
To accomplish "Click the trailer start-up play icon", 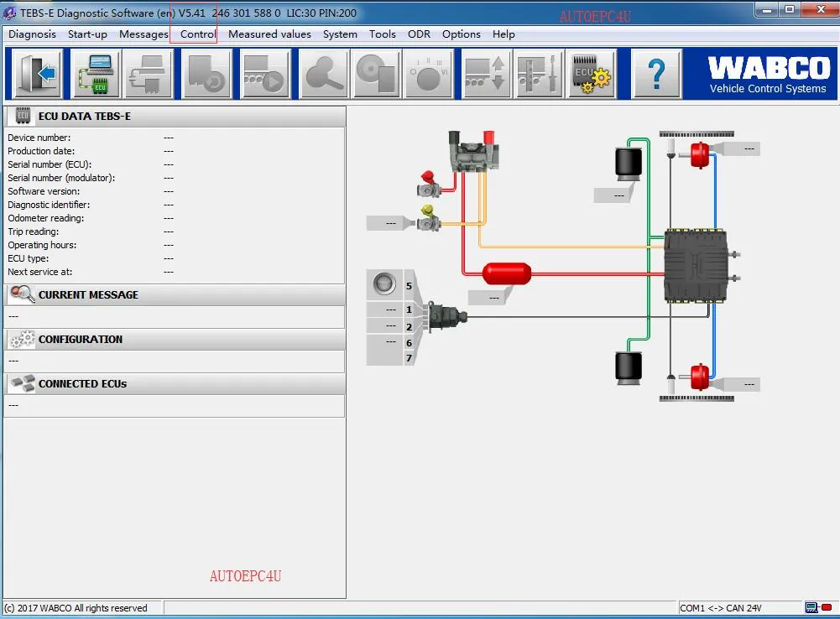I will click(x=265, y=73).
